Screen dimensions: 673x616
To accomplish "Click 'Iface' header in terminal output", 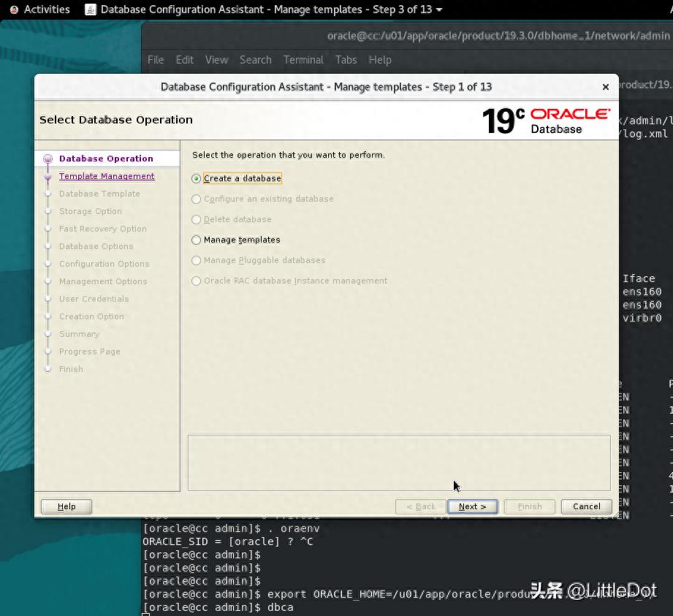I will 639,278.
